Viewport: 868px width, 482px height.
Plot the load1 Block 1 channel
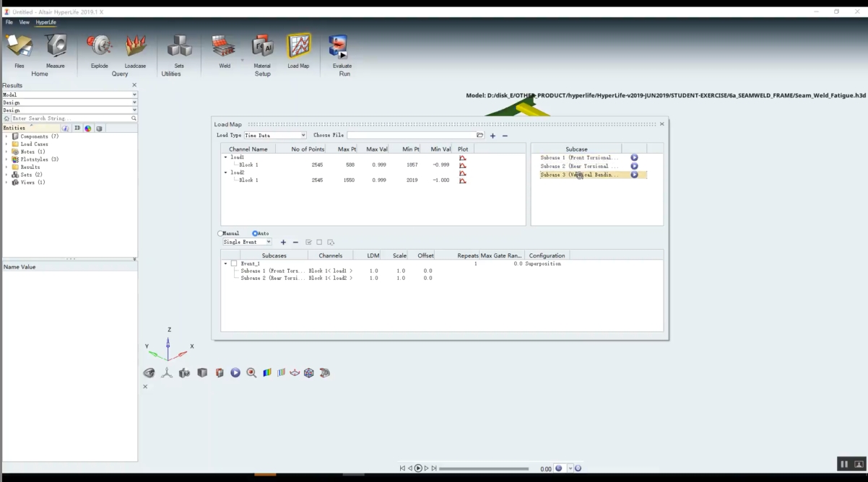(463, 165)
